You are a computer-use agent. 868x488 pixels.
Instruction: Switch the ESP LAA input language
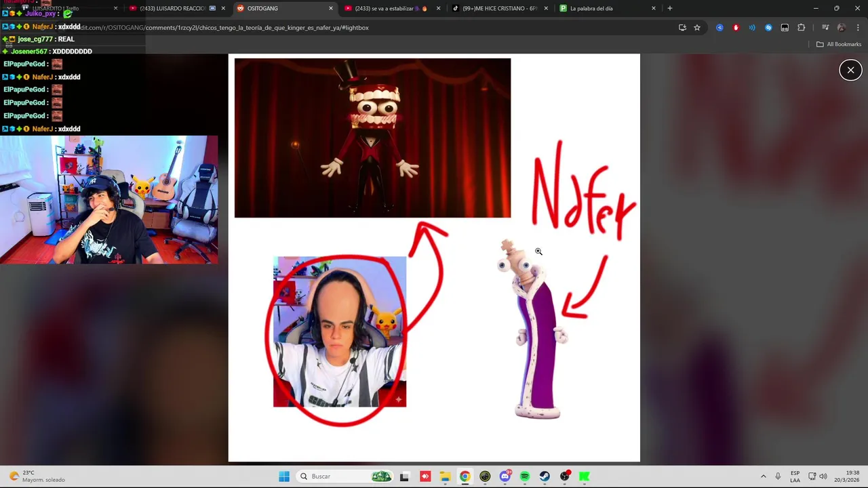[795, 476]
